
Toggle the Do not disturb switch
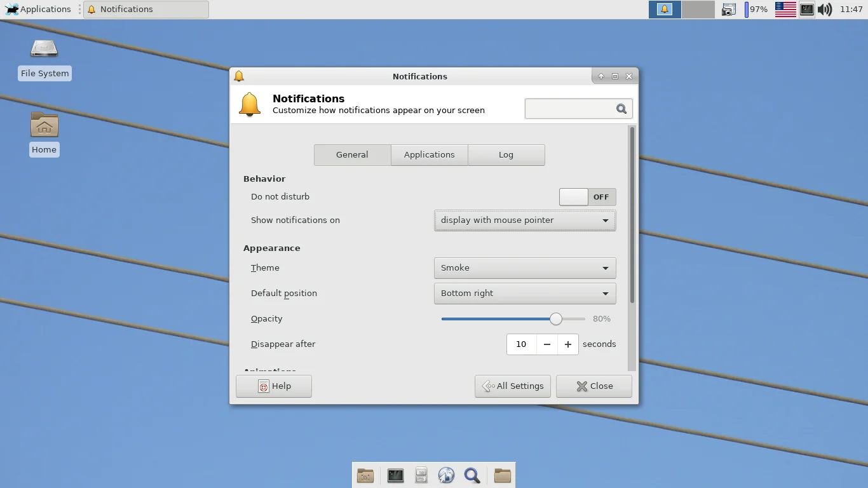pos(588,197)
